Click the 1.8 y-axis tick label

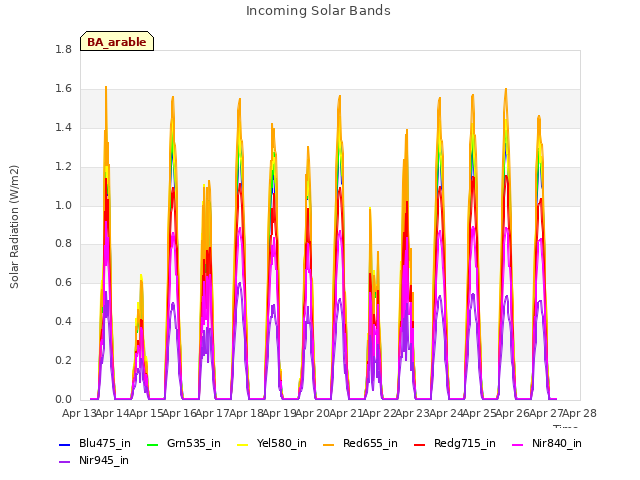tap(63, 49)
